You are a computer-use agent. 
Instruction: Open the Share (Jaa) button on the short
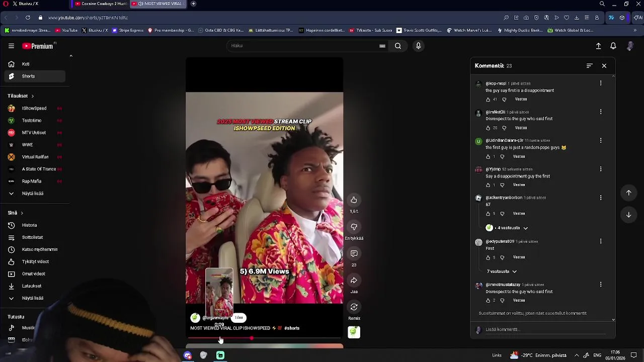tap(354, 281)
